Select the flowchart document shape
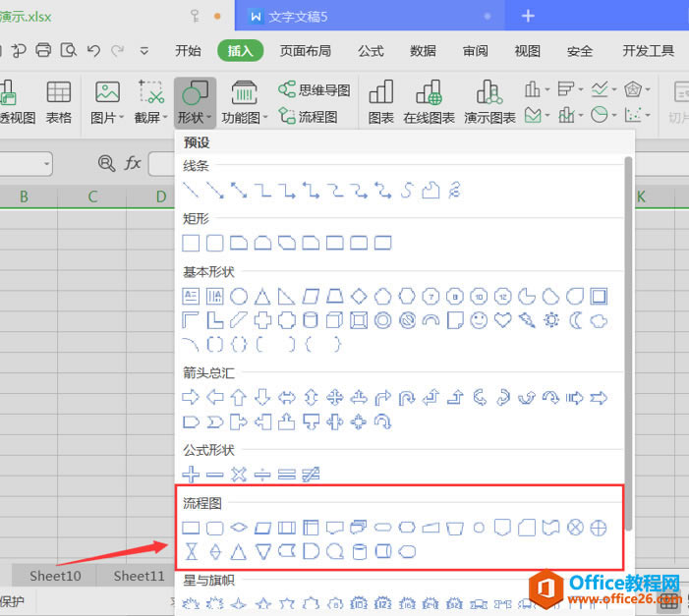This screenshot has height=616, width=689. (x=335, y=528)
